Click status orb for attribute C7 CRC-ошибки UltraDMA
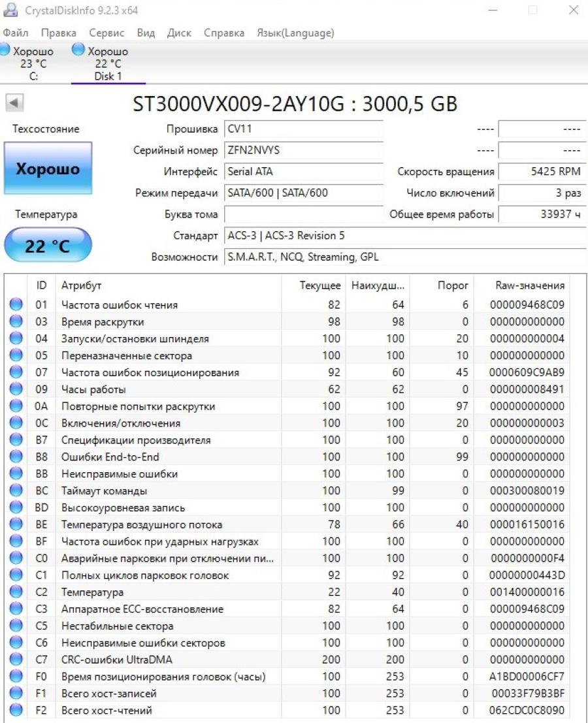Image resolution: width=588 pixels, height=723 pixels. click(16, 660)
